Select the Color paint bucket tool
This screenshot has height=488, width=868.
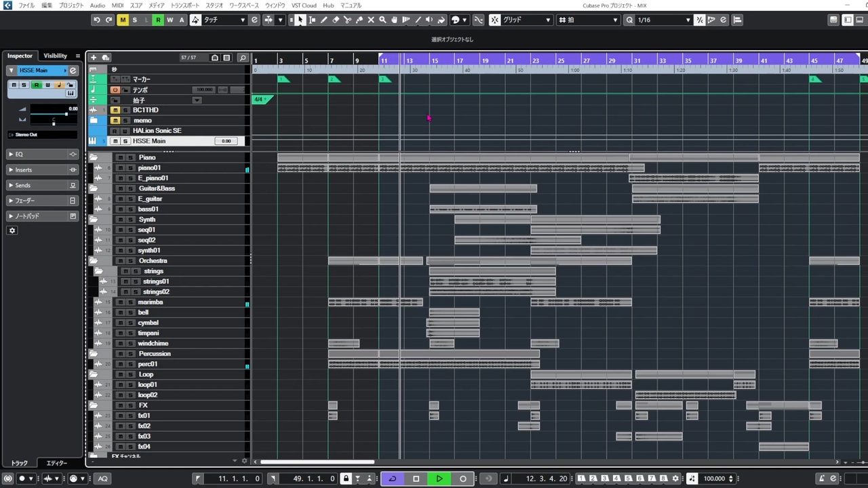pos(441,20)
